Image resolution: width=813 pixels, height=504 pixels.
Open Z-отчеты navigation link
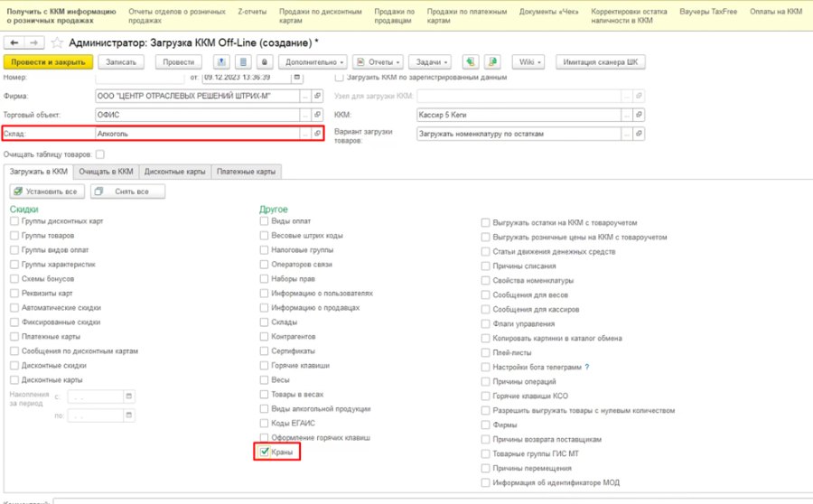tap(252, 11)
